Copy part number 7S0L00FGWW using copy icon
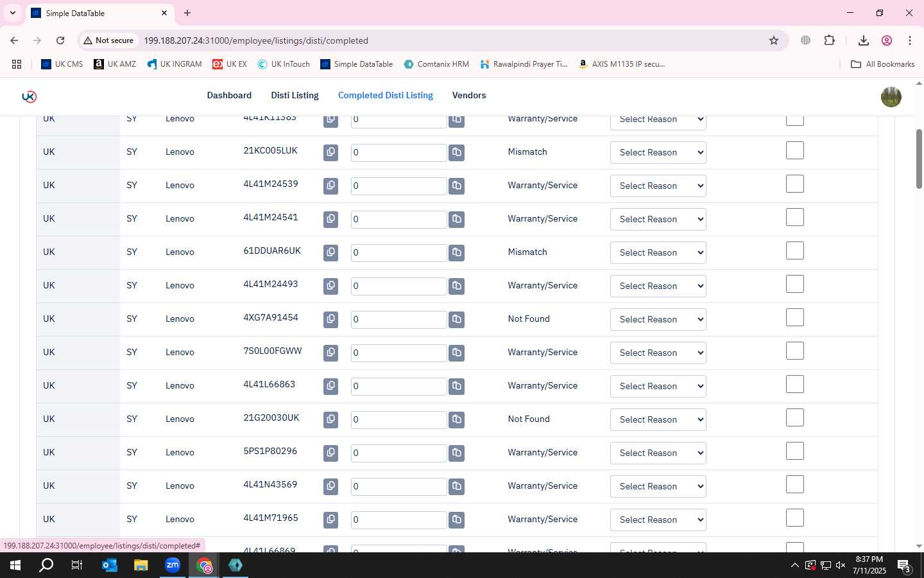924x578 pixels. point(330,353)
